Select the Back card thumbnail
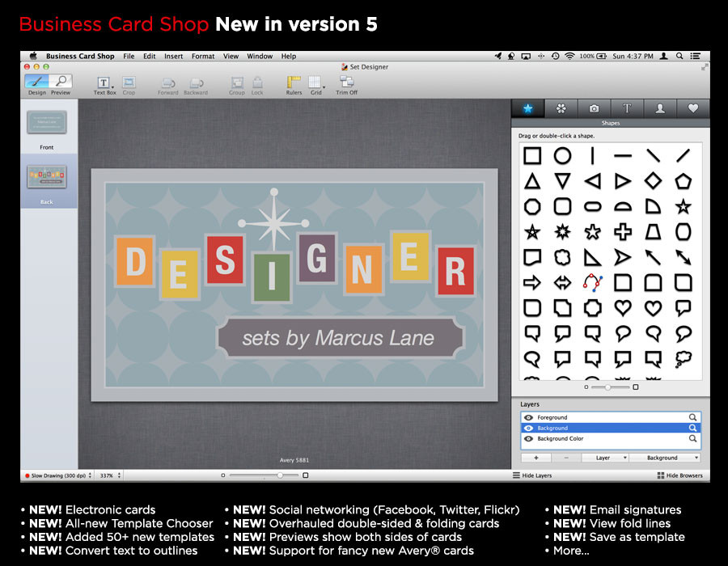 coord(46,177)
